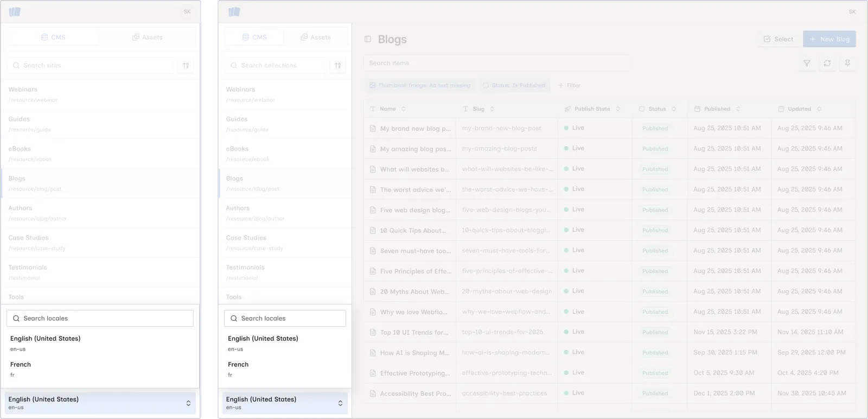Choose English (United States) option in right window list

[x=285, y=343]
